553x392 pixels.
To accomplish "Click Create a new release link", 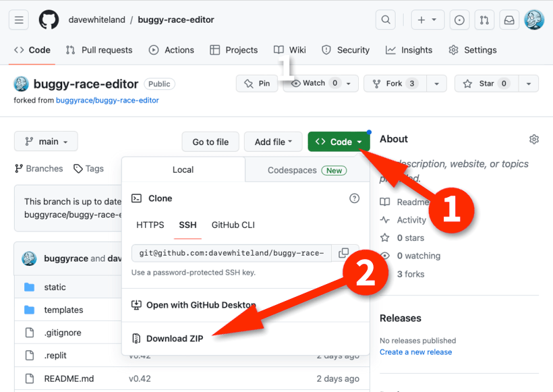I will coord(415,352).
